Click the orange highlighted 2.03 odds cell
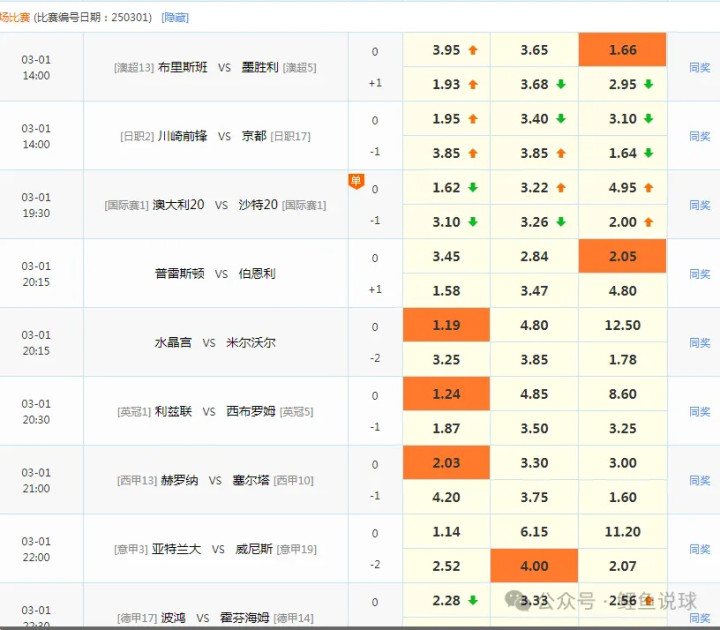Image resolution: width=720 pixels, height=630 pixels. (x=446, y=463)
